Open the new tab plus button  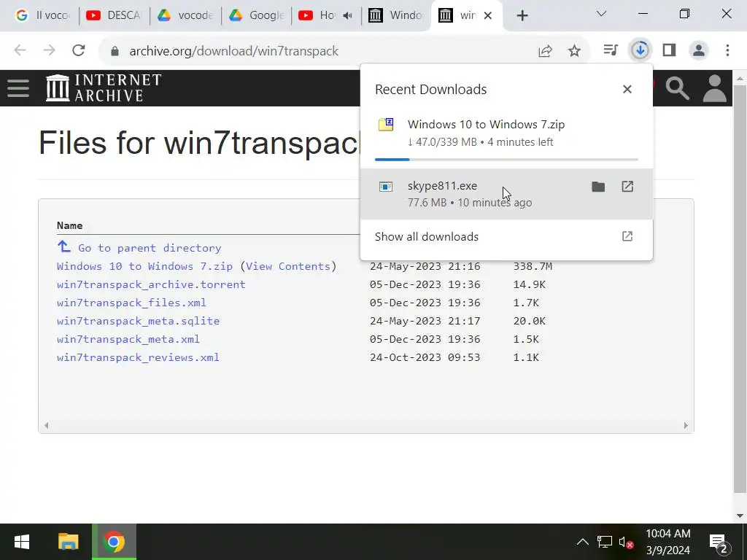pos(522,16)
